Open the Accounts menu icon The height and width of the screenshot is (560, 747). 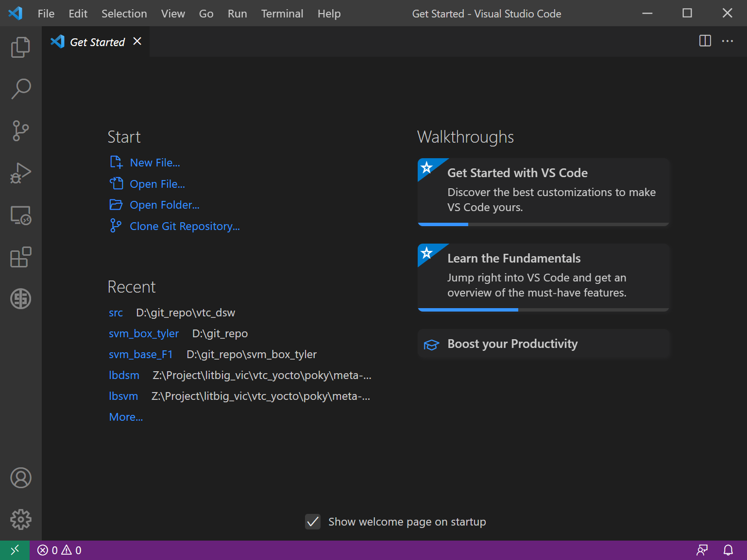20,478
